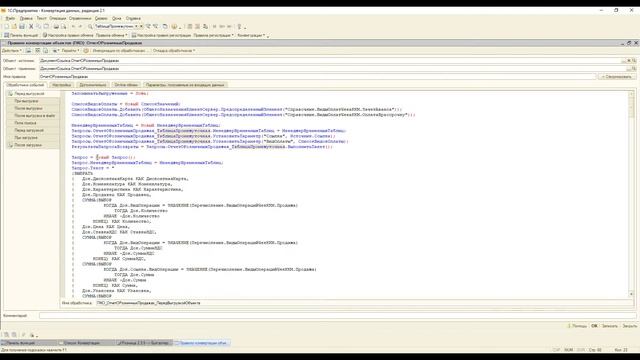
Task: Click the Paste toolbar icon
Action: point(46,27)
